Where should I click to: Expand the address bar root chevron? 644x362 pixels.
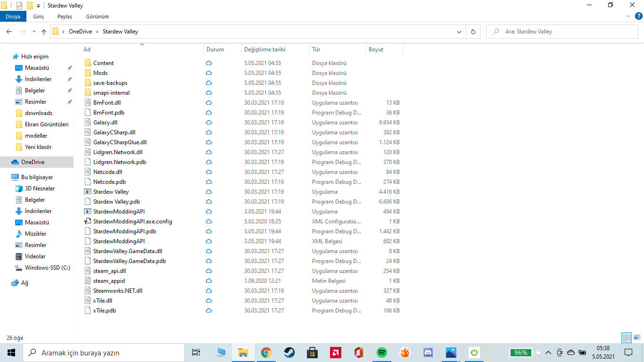[64, 32]
